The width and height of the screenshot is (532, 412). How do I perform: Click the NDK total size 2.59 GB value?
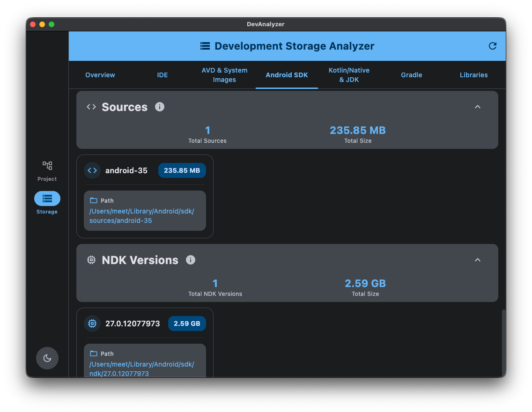pyautogui.click(x=365, y=283)
